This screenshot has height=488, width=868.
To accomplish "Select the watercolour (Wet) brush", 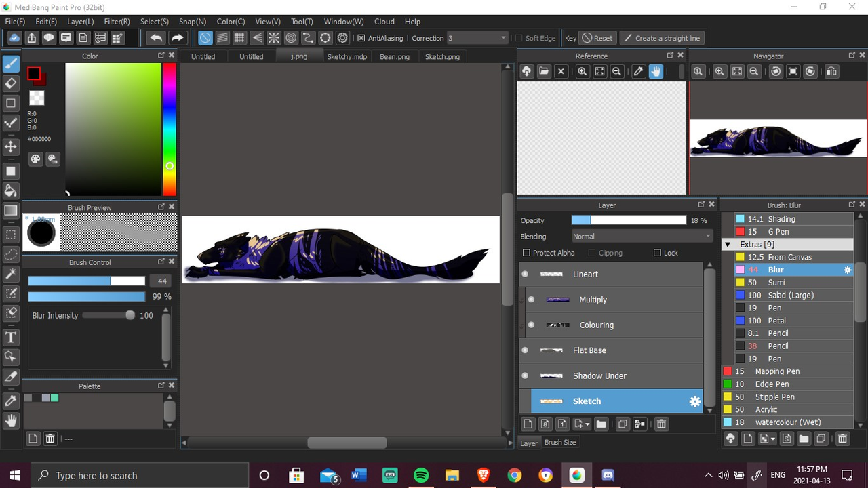I will point(787,422).
